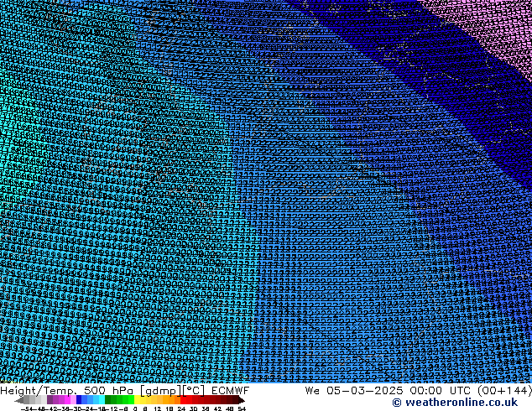Screen dimensions: 532x411
Task: Click the '500 hPa' pressure level text
Action: [x=108, y=391]
